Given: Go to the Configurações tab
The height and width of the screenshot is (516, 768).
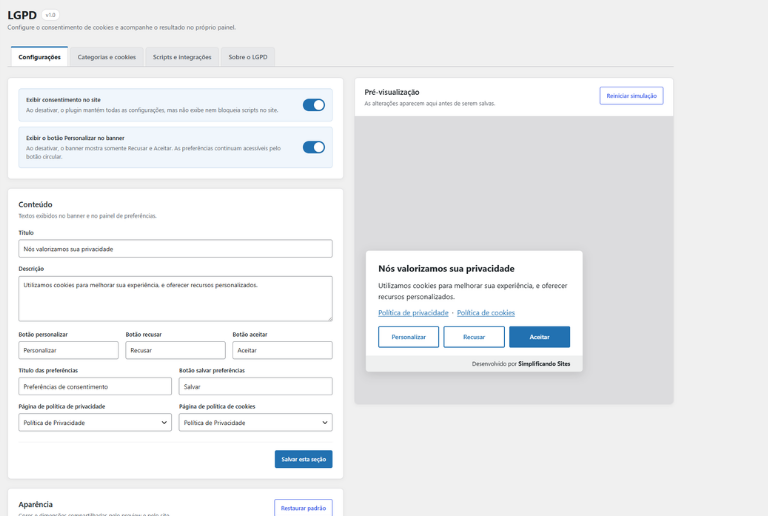Looking at the screenshot, I should (x=40, y=57).
